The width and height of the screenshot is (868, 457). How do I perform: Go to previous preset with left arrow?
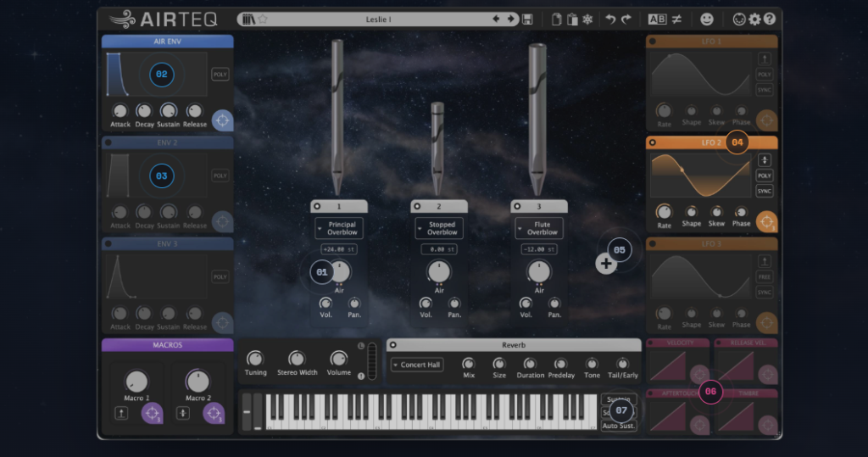[x=496, y=19]
